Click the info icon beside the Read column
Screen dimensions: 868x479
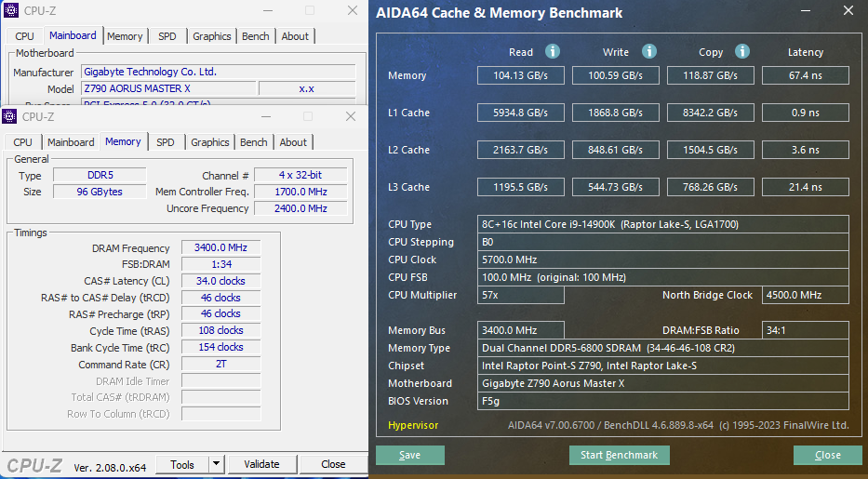[x=553, y=52]
